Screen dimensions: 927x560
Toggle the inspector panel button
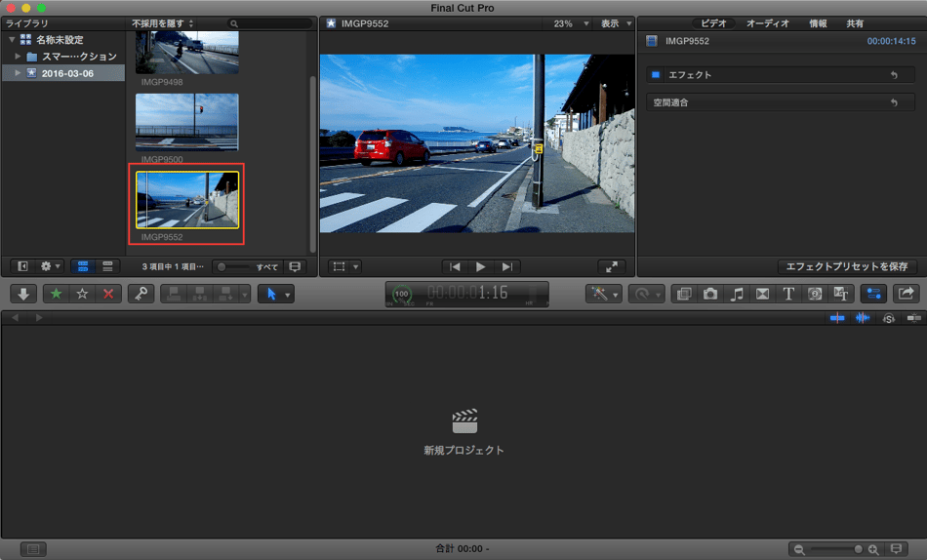[x=873, y=294]
